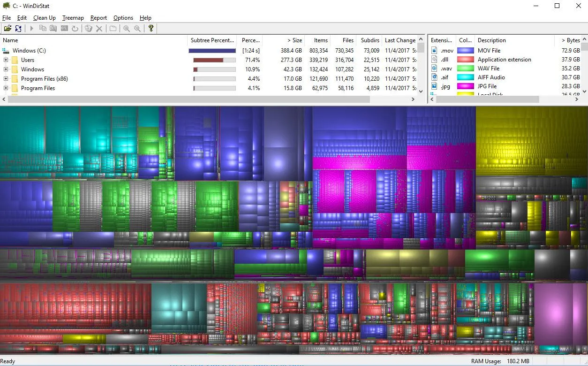
Task: Open the File menu
Action: 7,18
